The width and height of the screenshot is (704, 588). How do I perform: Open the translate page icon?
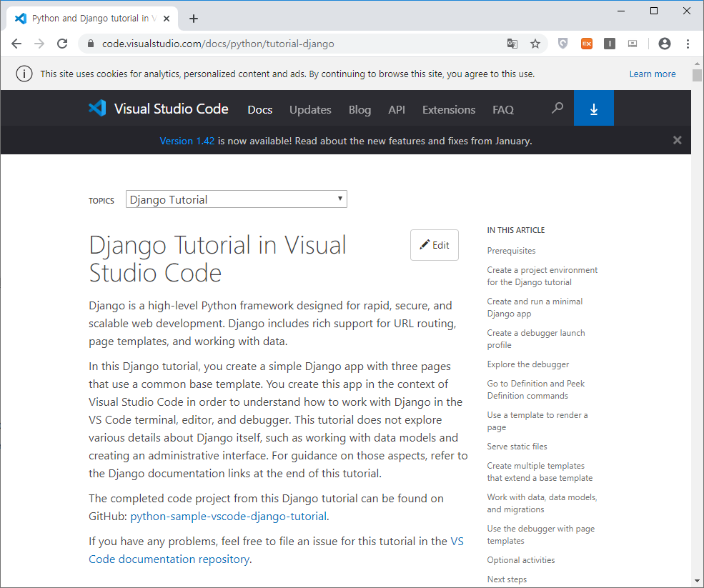coord(512,44)
